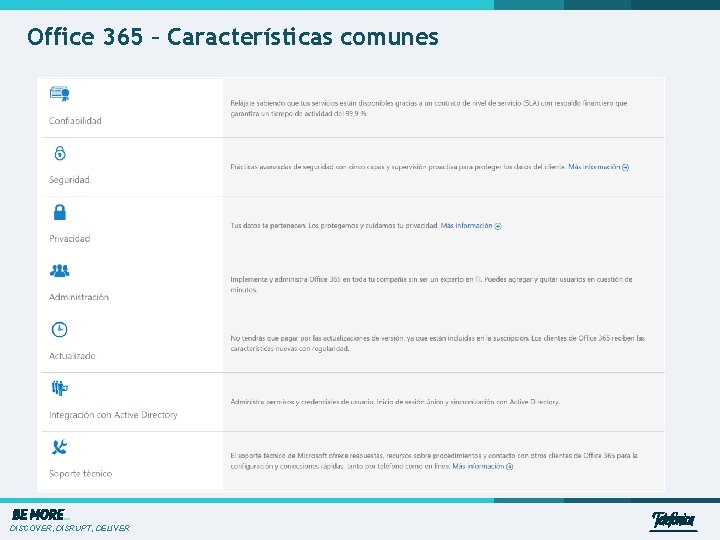Viewport: 720px width, 540px height.
Task: Click the Telefónica logo
Action: (x=673, y=521)
